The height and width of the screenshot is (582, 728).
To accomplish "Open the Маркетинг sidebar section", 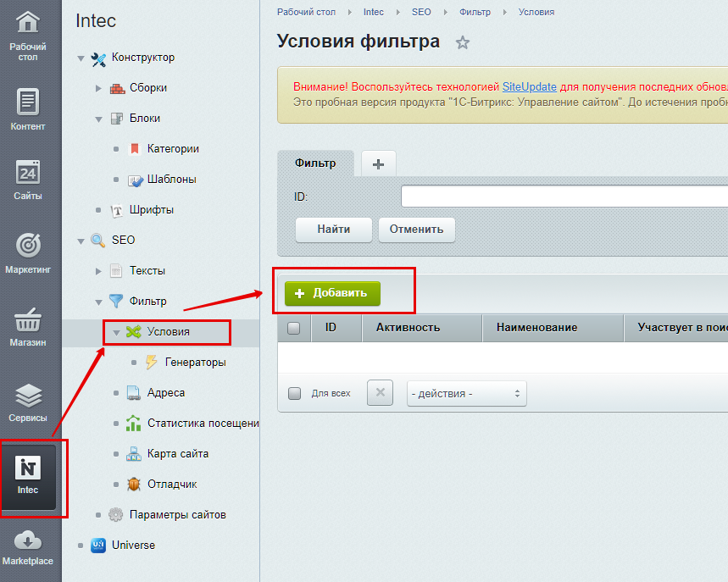I will (x=28, y=253).
